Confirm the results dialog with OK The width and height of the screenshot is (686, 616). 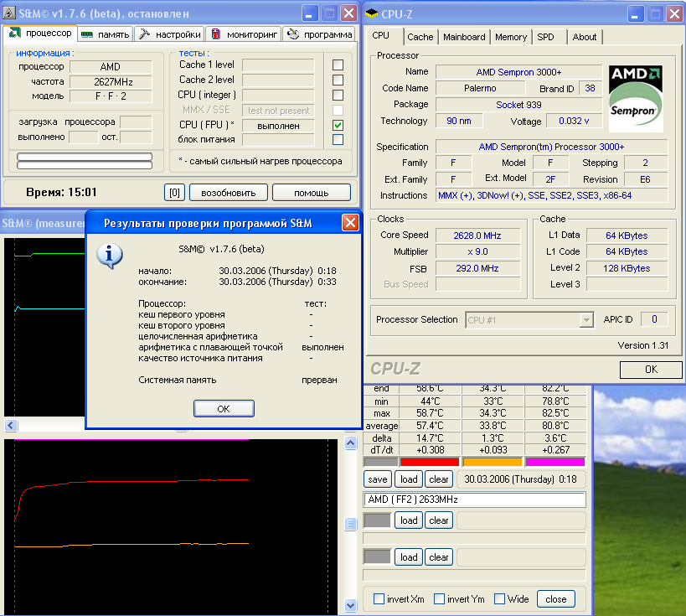coord(224,408)
